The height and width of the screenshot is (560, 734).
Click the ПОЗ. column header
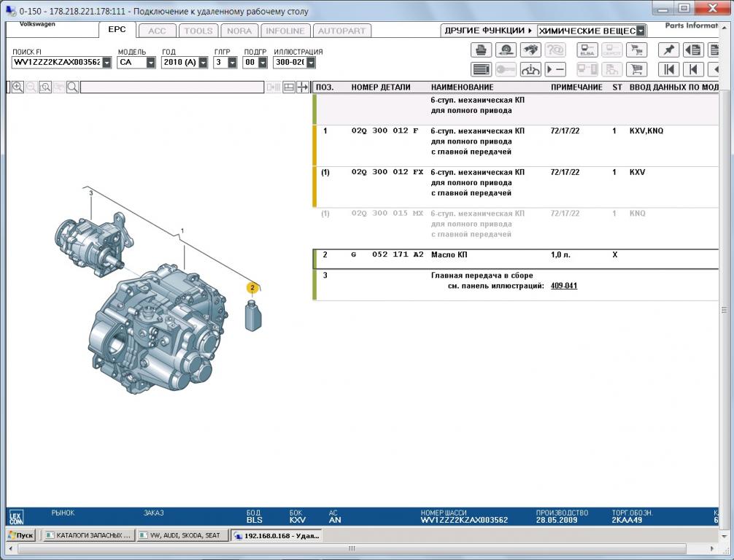[x=325, y=87]
